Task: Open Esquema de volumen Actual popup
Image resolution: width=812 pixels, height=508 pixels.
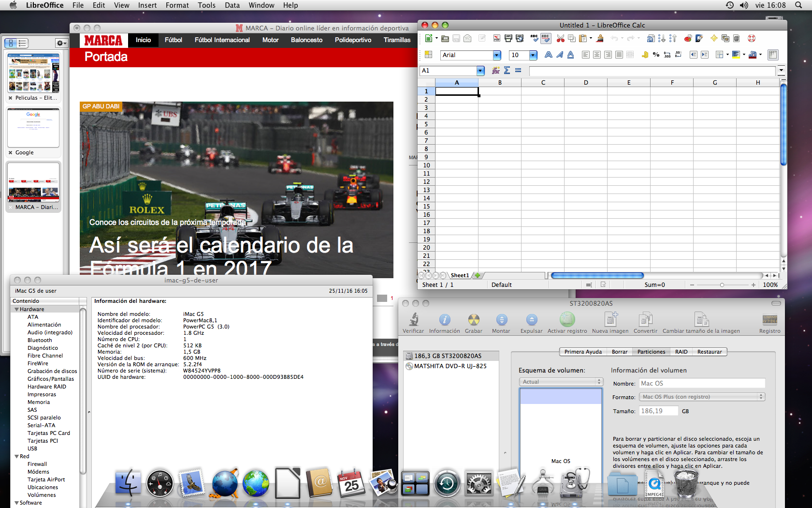Action: (x=561, y=382)
